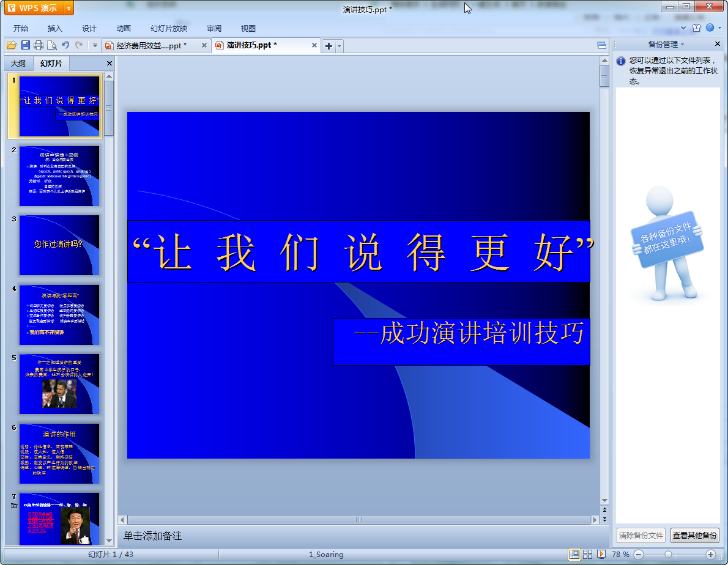Viewport: 728px width, 565px height.
Task: Select slide 4 thumbnail
Action: tap(59, 314)
